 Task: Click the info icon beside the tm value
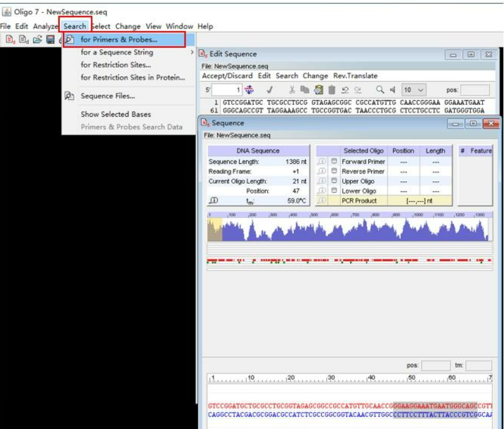point(214,201)
